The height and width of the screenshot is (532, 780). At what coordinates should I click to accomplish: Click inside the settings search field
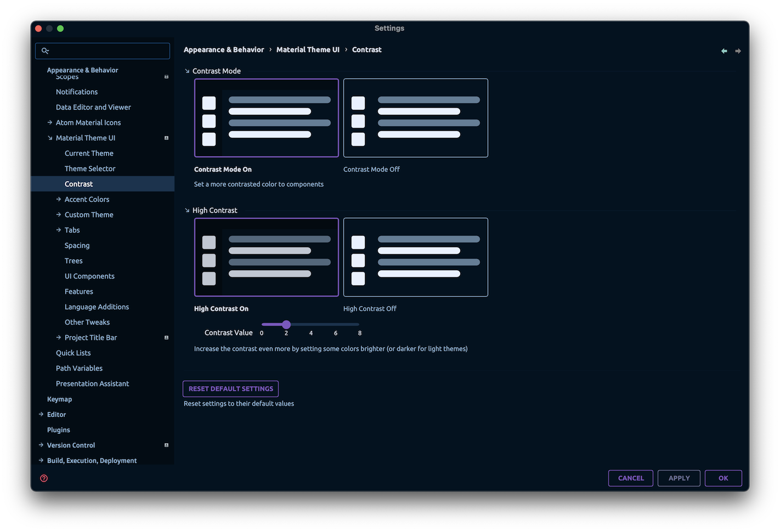[x=101, y=50]
